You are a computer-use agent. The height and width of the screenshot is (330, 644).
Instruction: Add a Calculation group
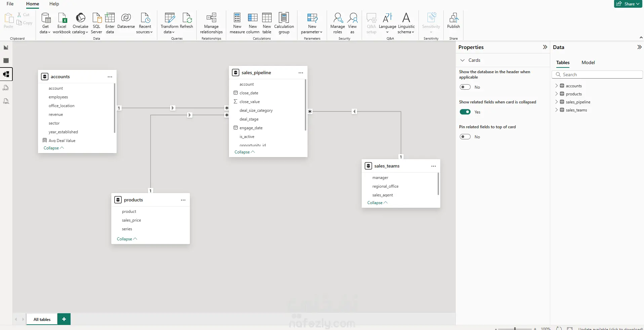284,23
